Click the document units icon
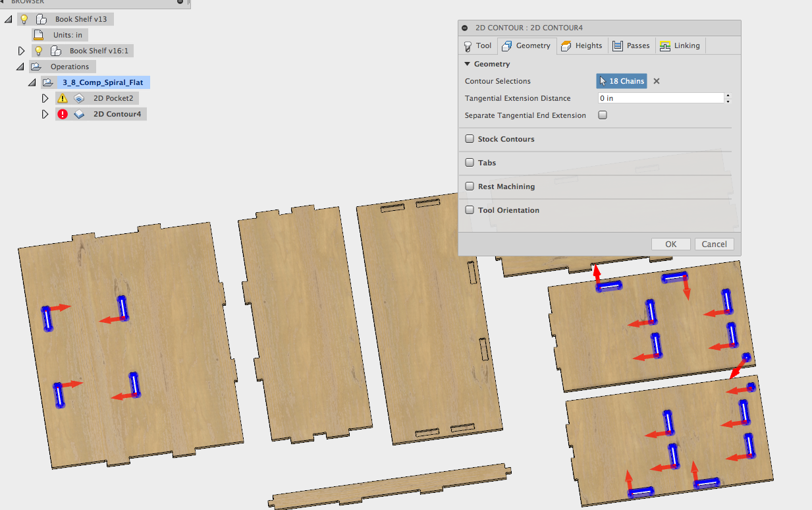812x510 pixels. (x=39, y=35)
